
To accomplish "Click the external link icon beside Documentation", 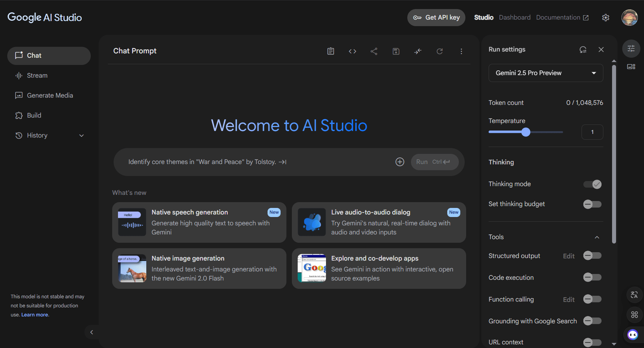I will (586, 18).
